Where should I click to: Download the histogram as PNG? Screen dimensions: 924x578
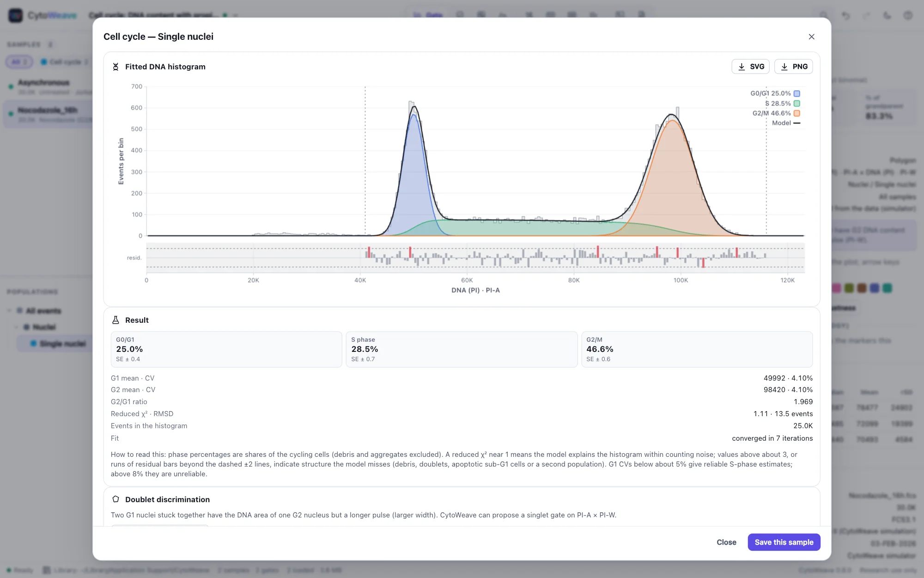(x=793, y=67)
